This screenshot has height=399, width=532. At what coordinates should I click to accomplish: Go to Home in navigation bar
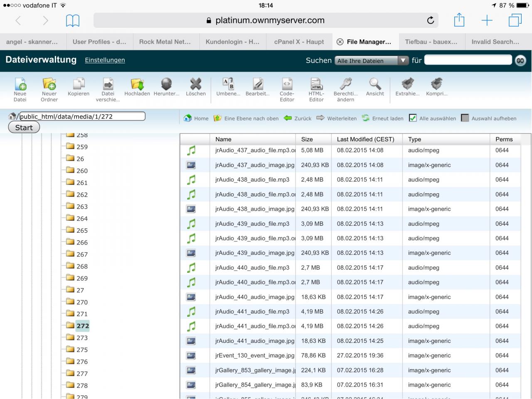(196, 118)
